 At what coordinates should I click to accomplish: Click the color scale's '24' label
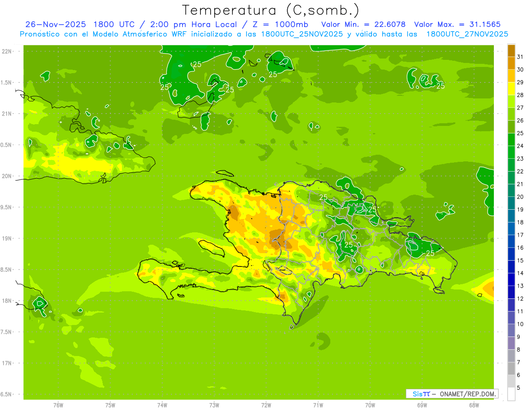point(520,146)
